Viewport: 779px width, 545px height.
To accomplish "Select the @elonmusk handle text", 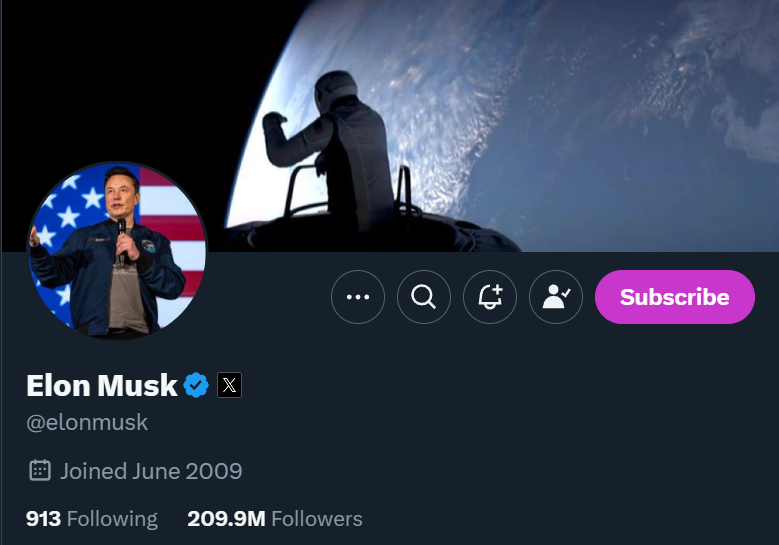I will pos(87,422).
